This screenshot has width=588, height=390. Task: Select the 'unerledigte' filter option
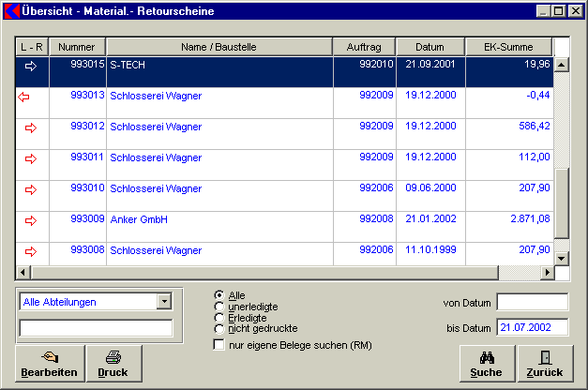219,307
